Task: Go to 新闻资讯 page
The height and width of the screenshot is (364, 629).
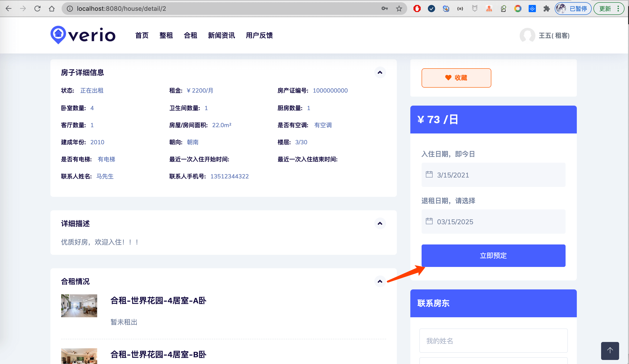Action: point(221,36)
